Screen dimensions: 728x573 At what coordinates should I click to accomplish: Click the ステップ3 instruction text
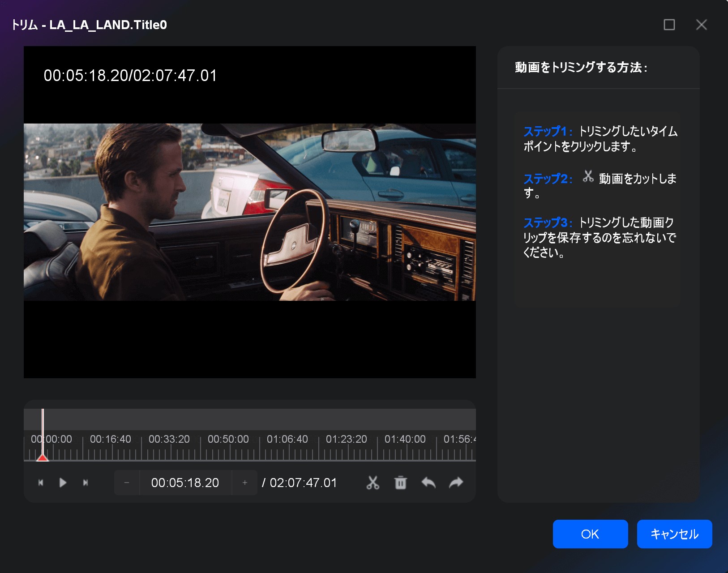click(600, 237)
